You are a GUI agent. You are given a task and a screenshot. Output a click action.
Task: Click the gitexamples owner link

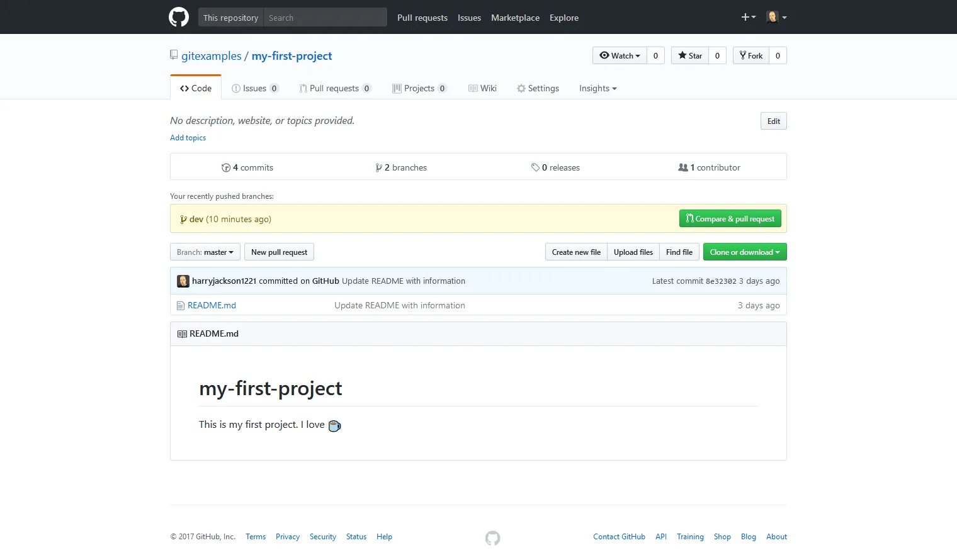pyautogui.click(x=212, y=56)
